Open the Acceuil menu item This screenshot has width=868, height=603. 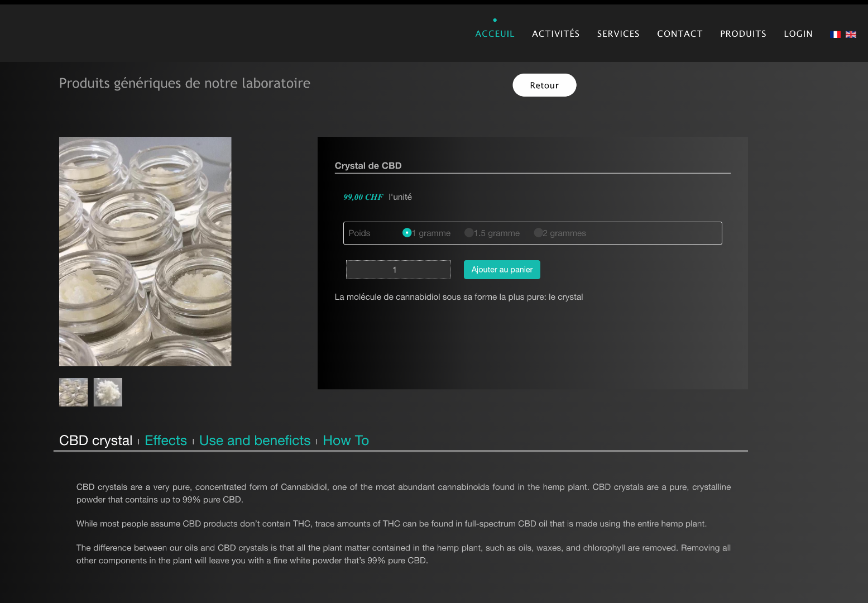(x=495, y=34)
